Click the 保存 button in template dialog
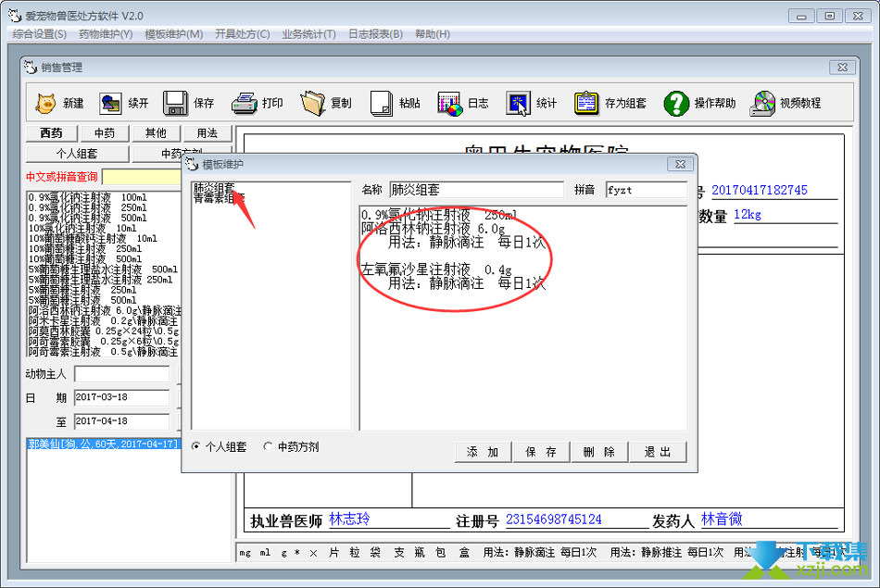The height and width of the screenshot is (588, 880). click(542, 452)
